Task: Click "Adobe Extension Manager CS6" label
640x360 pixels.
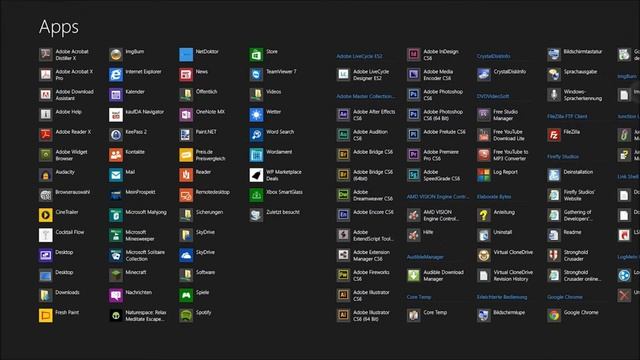Action: pyautogui.click(x=371, y=256)
